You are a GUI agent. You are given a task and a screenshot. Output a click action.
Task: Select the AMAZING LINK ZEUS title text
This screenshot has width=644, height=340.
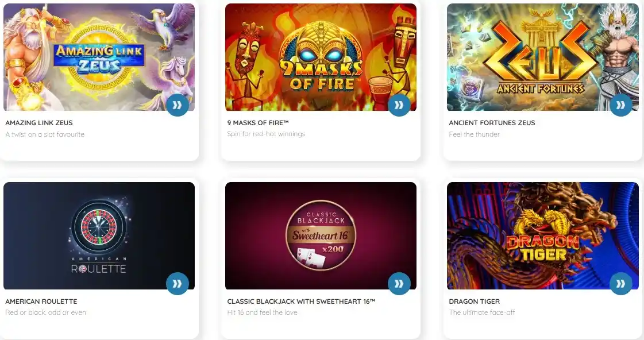pyautogui.click(x=39, y=123)
